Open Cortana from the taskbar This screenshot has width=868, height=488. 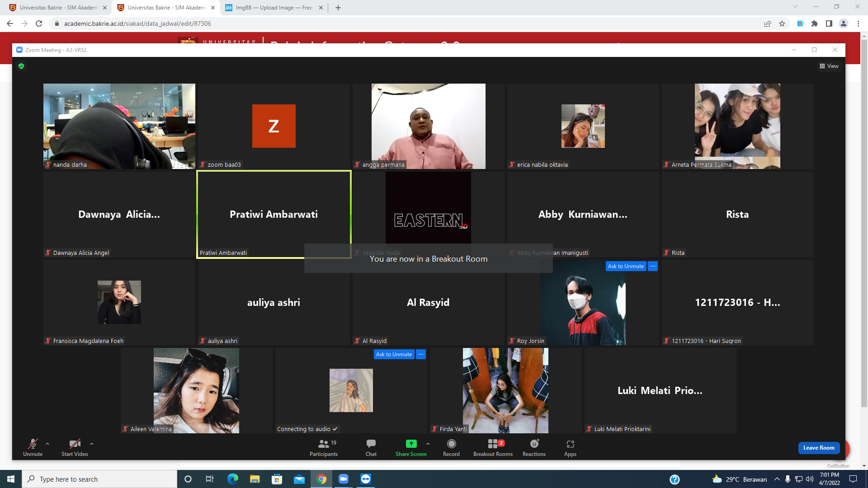[188, 479]
